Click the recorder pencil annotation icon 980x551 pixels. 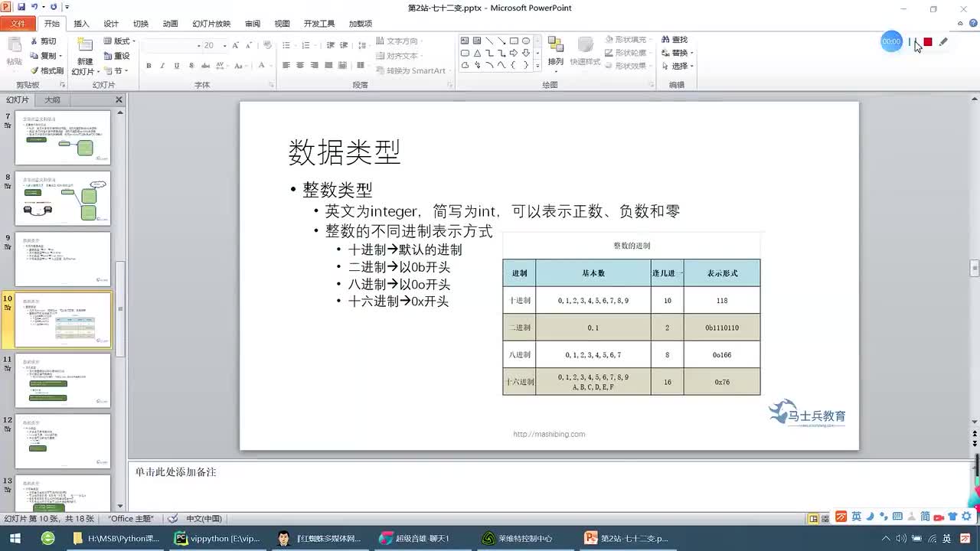click(943, 42)
